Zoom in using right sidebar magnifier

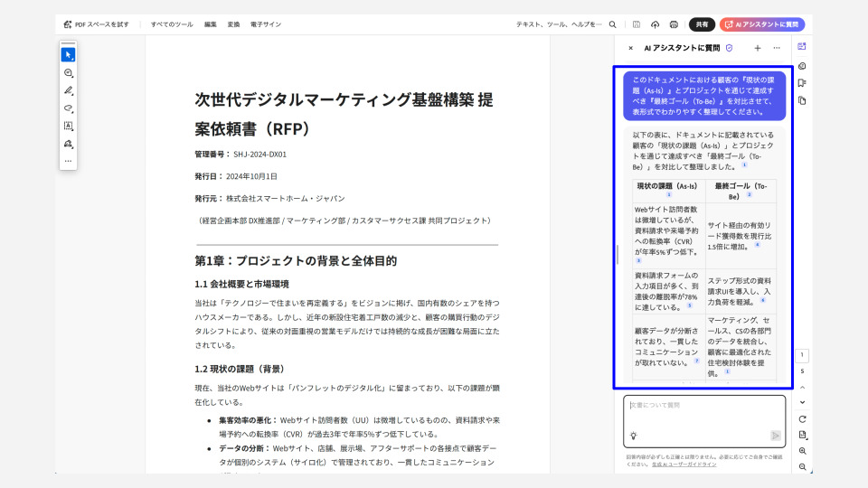802,450
